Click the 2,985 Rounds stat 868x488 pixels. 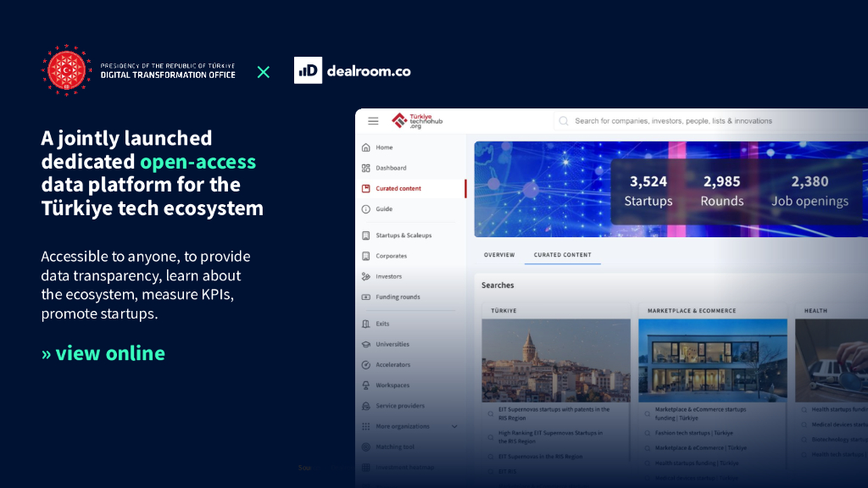(x=722, y=191)
